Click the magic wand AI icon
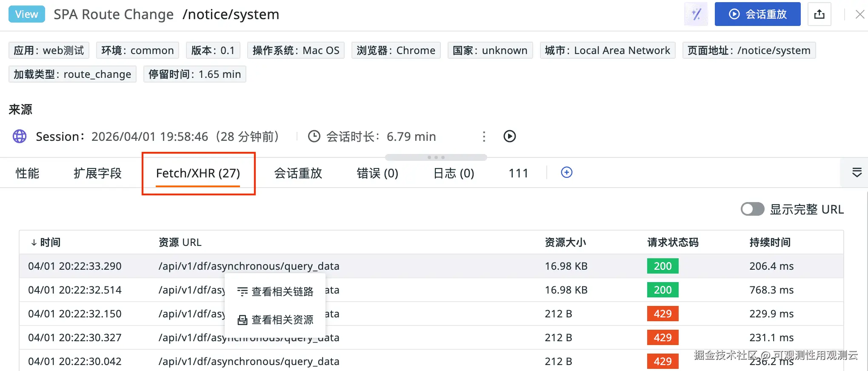The width and height of the screenshot is (868, 371). click(x=696, y=14)
